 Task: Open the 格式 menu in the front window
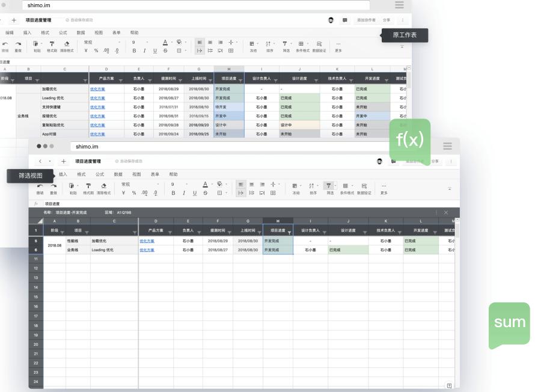(x=81, y=174)
